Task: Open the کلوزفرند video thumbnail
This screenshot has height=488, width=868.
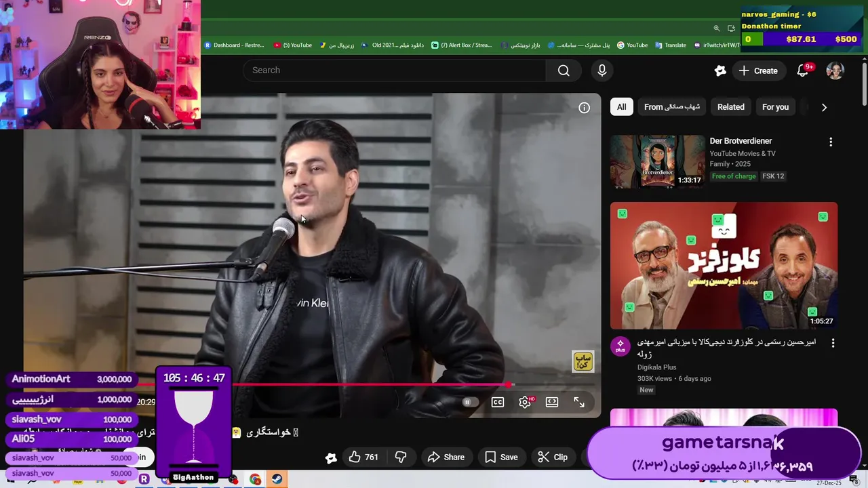Action: click(x=724, y=266)
